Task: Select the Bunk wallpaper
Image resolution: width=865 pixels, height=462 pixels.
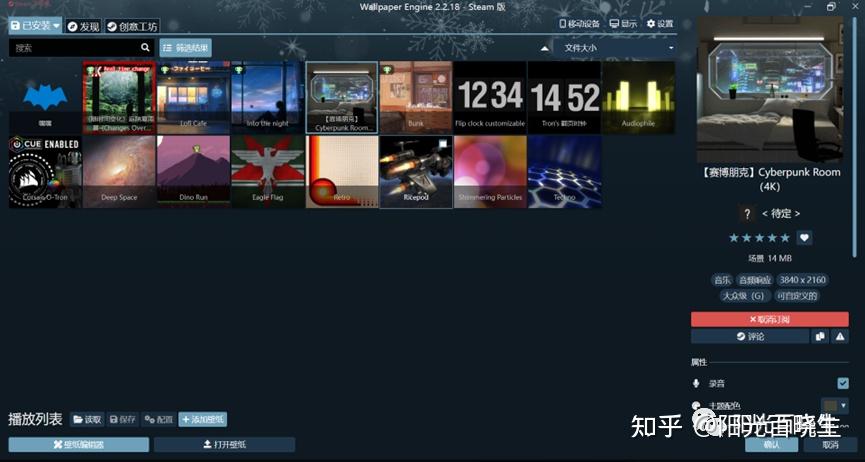Action: click(x=416, y=97)
